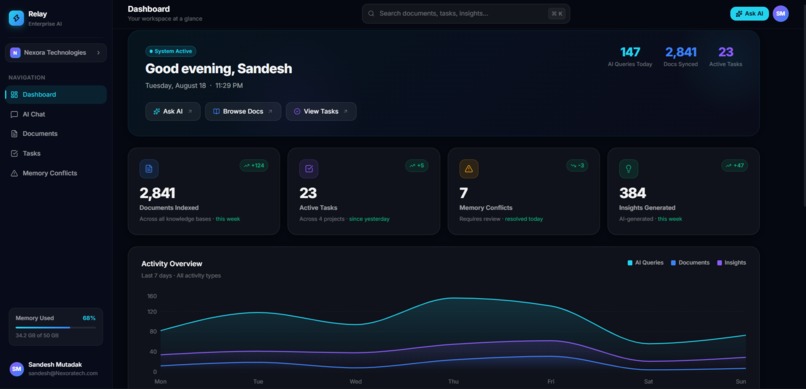Image resolution: width=806 pixels, height=389 pixels.
Task: Click the sandesh@Nexoratech.com email text
Action: (63, 374)
